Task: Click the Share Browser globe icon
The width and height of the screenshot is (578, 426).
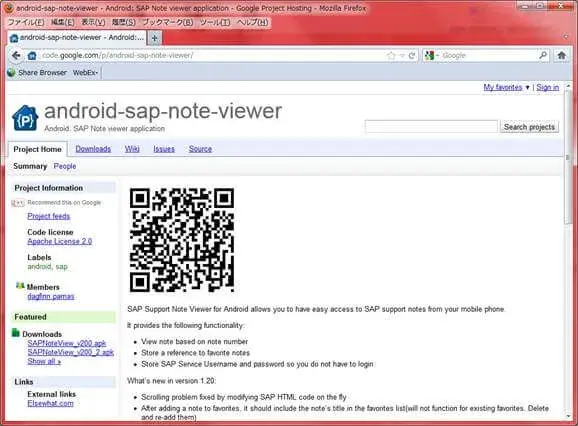Action: 11,73
